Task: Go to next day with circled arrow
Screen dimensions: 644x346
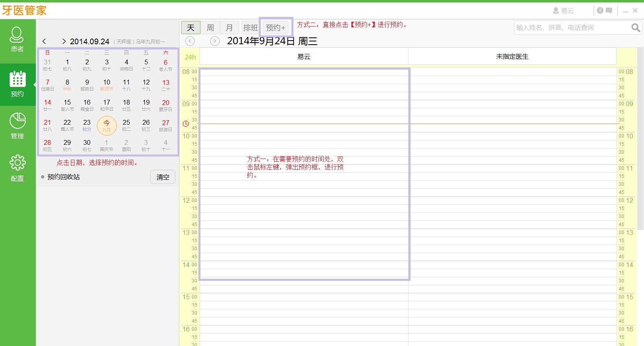Action: 215,41
